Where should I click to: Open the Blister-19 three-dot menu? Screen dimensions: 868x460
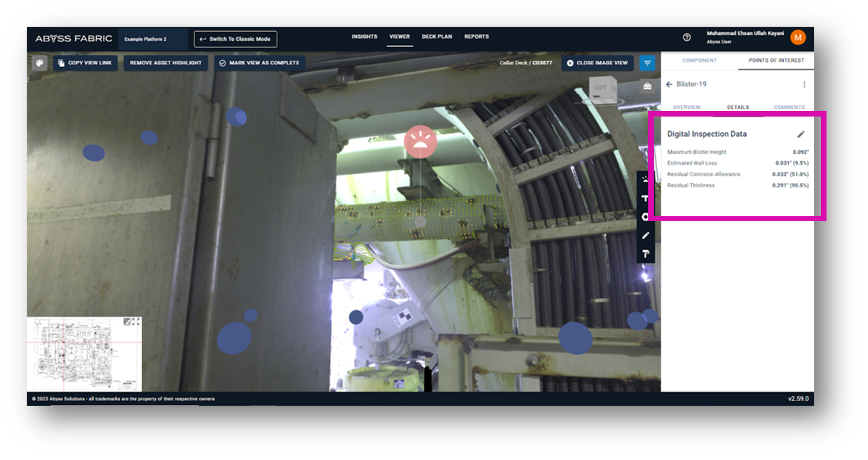coord(804,84)
